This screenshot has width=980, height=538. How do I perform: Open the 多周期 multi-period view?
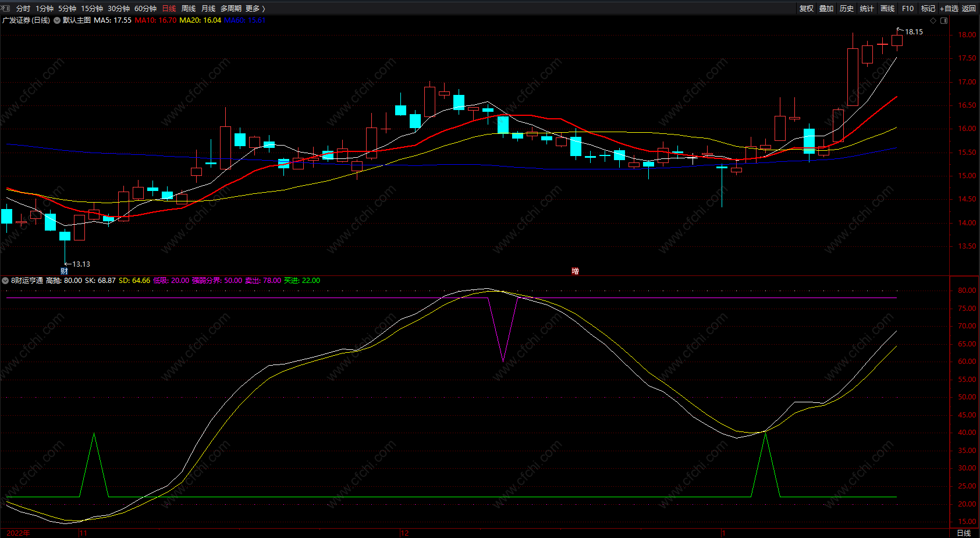(230, 9)
